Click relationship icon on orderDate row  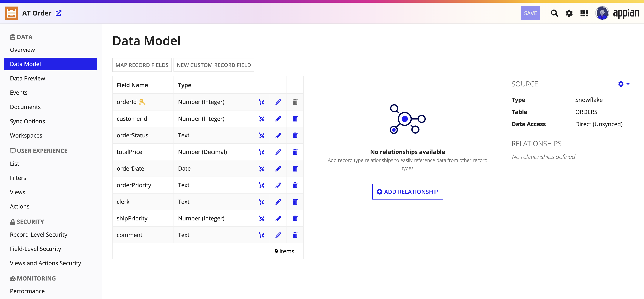[261, 169]
